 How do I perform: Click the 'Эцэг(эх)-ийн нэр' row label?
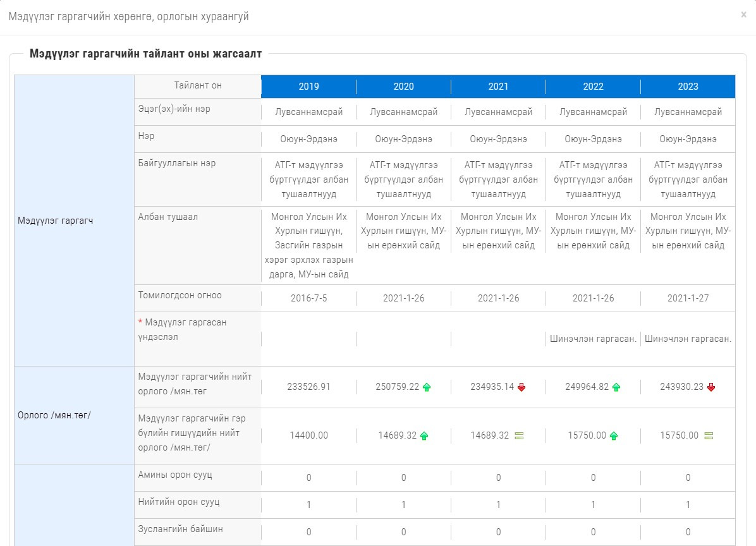click(174, 109)
